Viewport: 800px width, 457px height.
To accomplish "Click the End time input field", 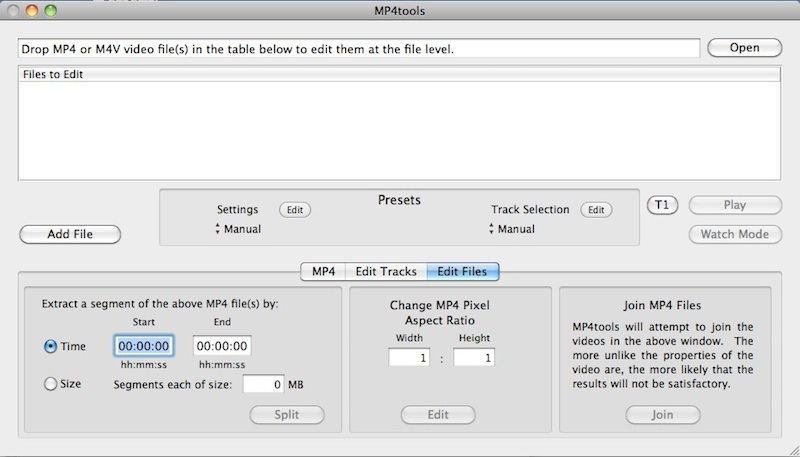I will tap(221, 346).
